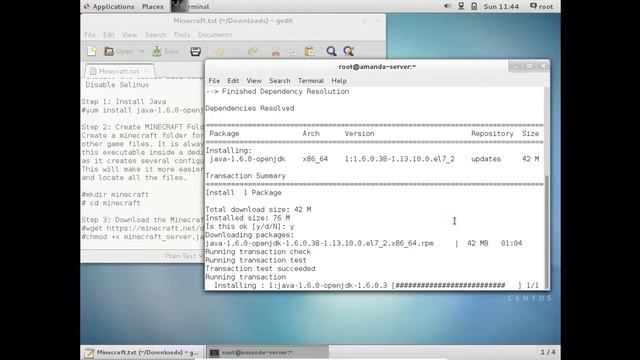The height and width of the screenshot is (360, 640).
Task: Expand the Open recent files dropdown arrow
Action: (x=141, y=51)
